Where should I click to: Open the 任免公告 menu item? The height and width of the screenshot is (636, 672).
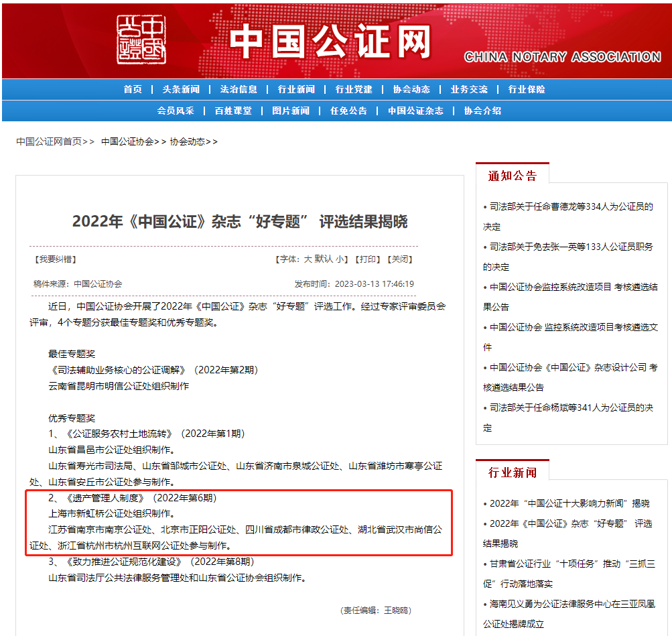click(348, 111)
